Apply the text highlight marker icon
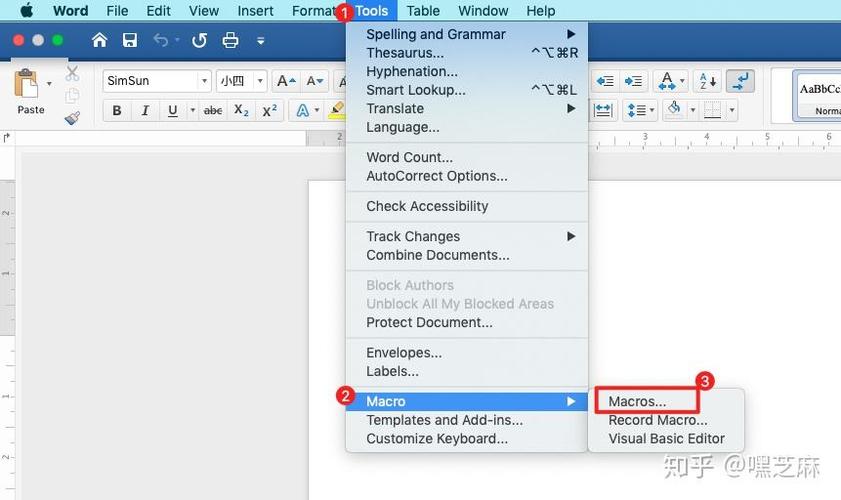841x500 pixels. tap(337, 111)
